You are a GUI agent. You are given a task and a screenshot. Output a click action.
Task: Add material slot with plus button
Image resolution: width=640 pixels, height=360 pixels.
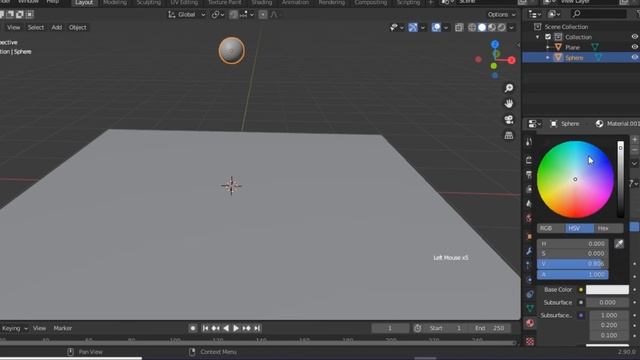(x=635, y=140)
